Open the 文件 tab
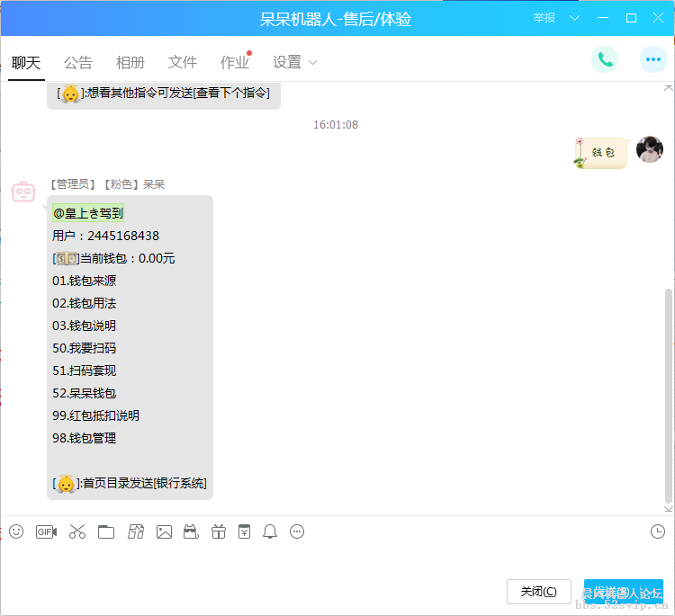This screenshot has height=616, width=675. click(x=183, y=62)
